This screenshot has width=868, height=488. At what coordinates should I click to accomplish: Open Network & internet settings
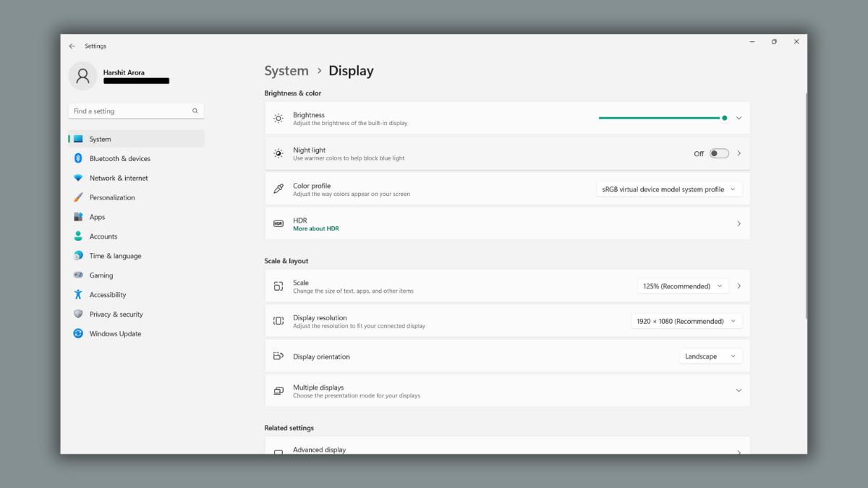coord(137,178)
